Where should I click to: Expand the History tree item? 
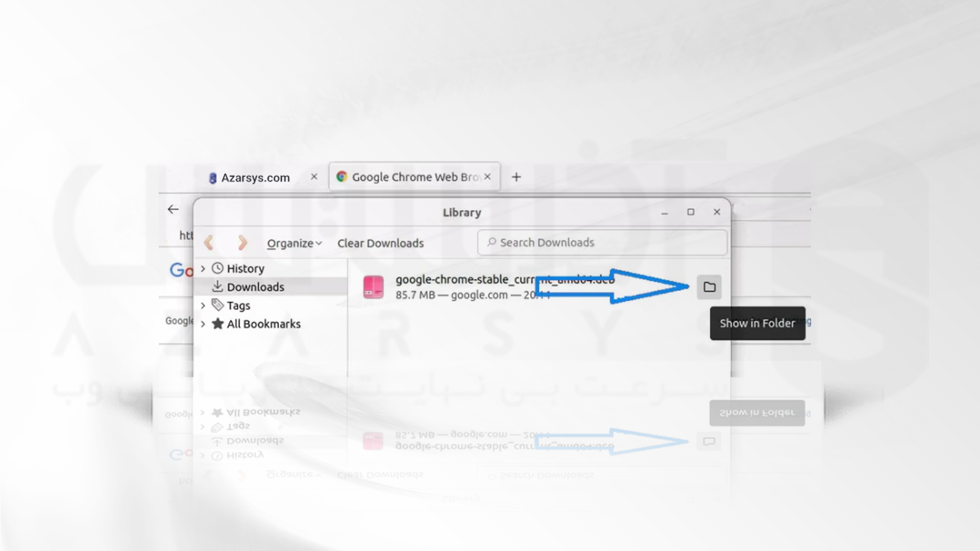pyautogui.click(x=203, y=268)
